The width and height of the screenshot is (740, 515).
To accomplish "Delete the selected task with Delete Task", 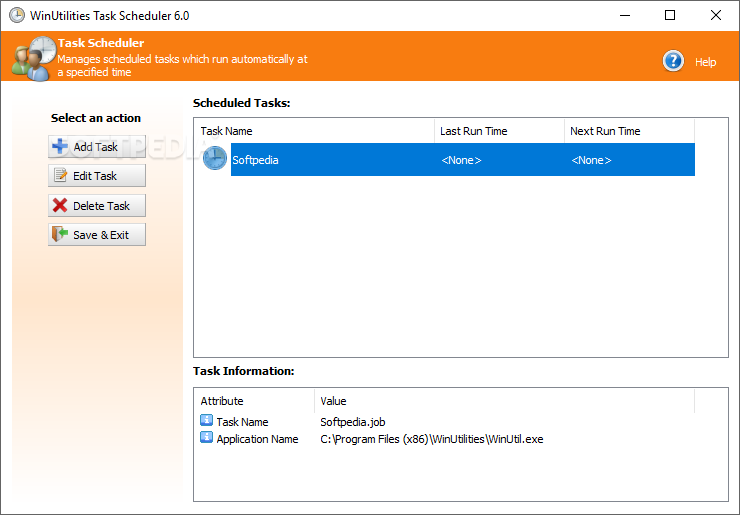I will pyautogui.click(x=97, y=205).
